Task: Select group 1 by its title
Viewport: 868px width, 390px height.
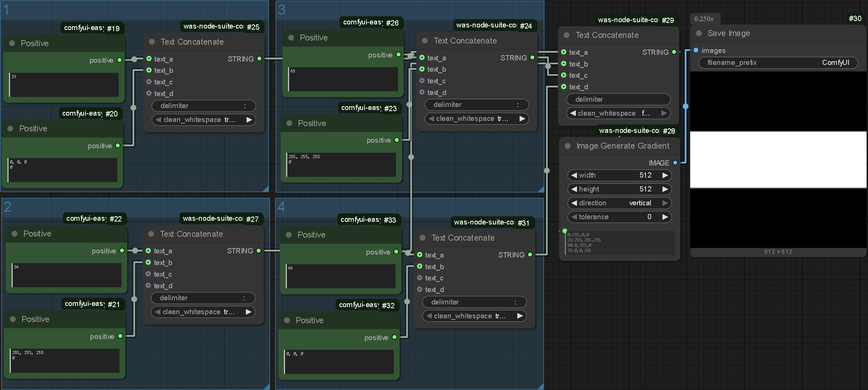Action: click(x=6, y=9)
